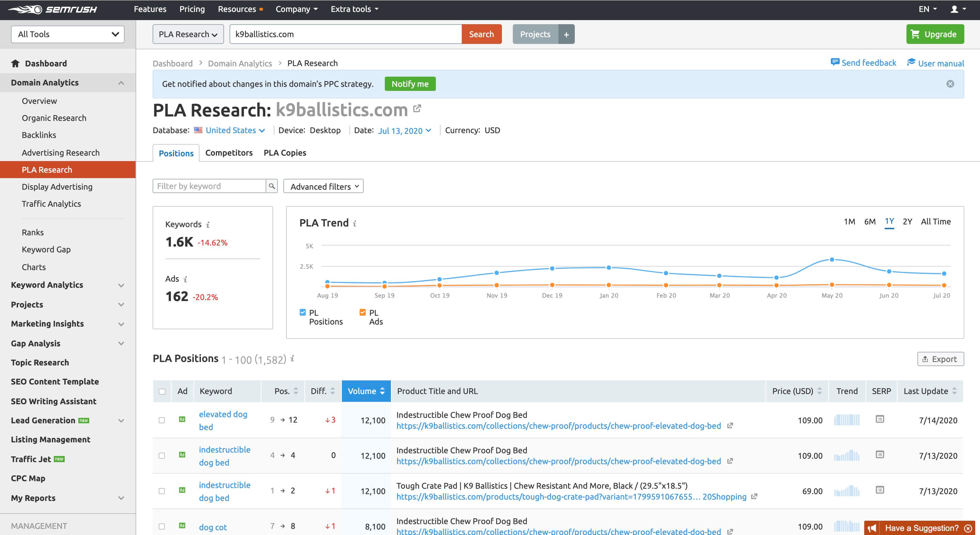Open the EN language dropdown

coord(928,9)
